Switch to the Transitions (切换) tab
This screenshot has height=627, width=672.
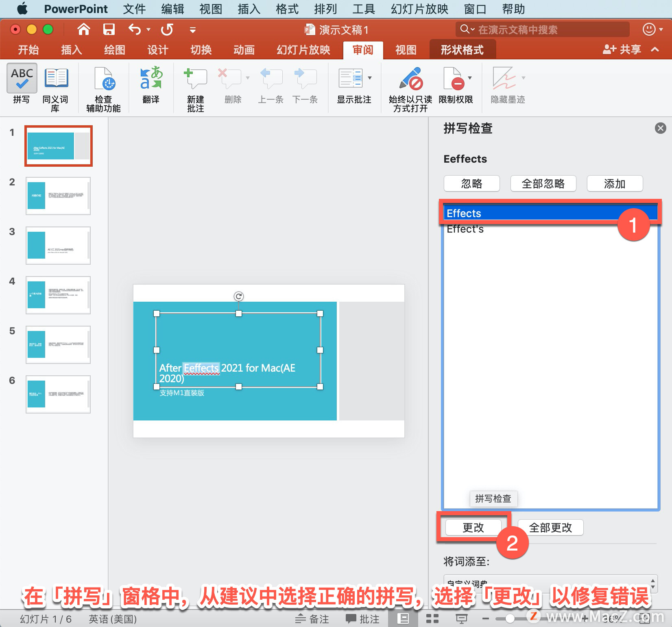click(x=201, y=50)
